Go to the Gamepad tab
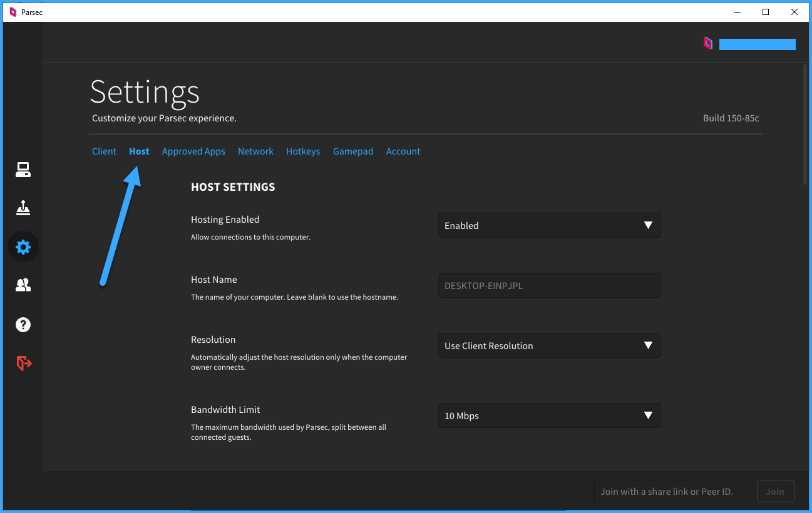Image resolution: width=812 pixels, height=513 pixels. (353, 151)
